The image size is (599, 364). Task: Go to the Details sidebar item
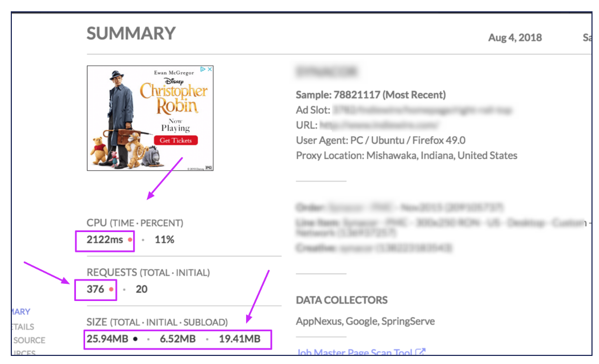click(x=23, y=326)
